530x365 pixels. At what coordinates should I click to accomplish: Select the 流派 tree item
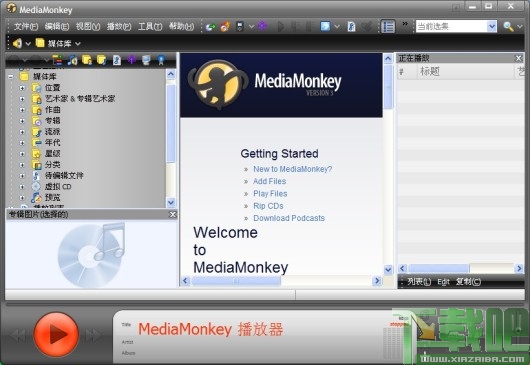(x=53, y=132)
